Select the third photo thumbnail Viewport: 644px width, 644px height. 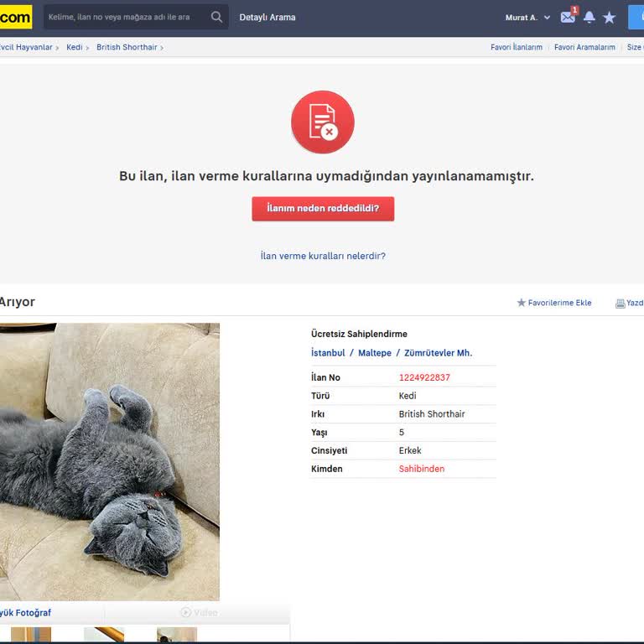(x=177, y=635)
